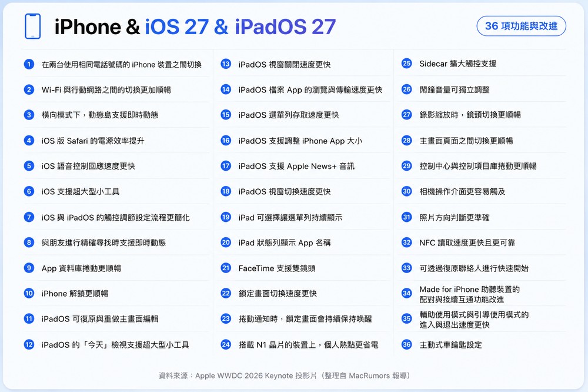Select text '鎖定畫面切換速度更快'

point(278,294)
